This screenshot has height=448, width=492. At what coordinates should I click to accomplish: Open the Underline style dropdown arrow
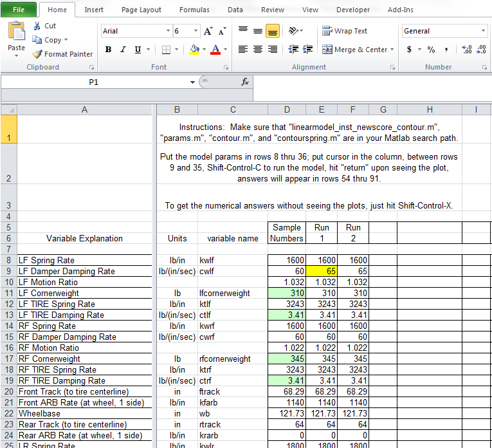148,50
